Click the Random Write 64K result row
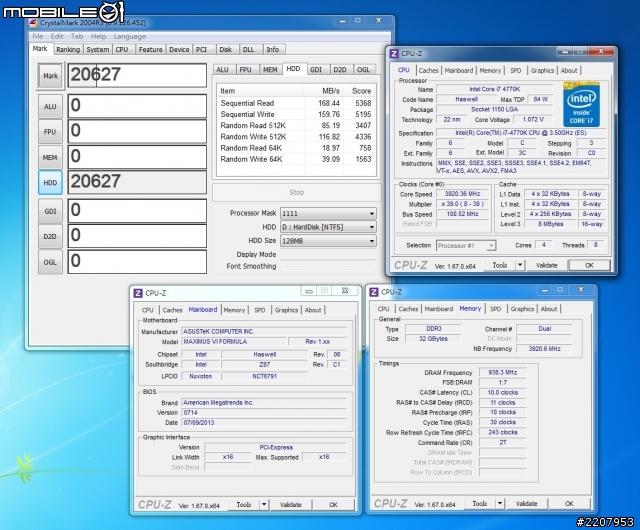The width and height of the screenshot is (640, 530). click(x=296, y=159)
